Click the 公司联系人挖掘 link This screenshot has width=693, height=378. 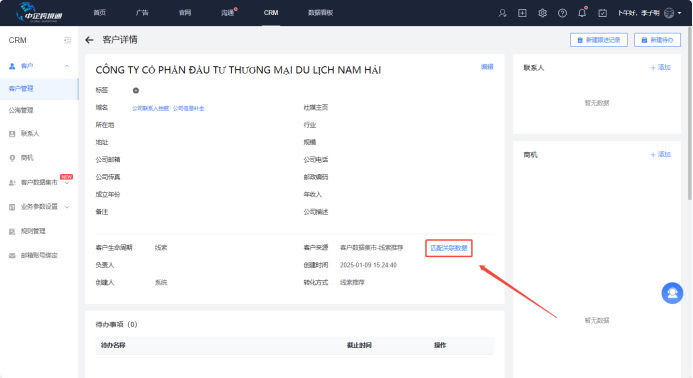point(150,108)
